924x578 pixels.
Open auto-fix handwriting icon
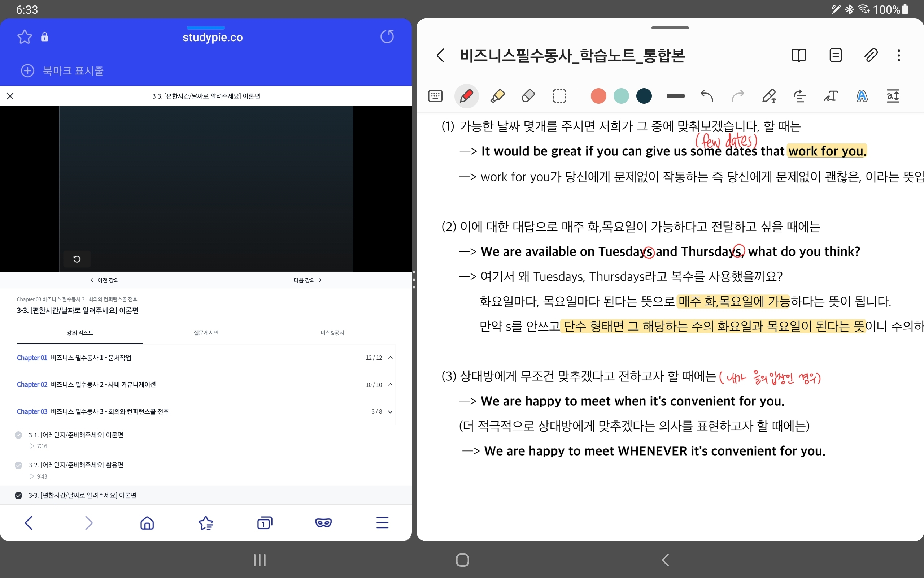[x=862, y=96]
